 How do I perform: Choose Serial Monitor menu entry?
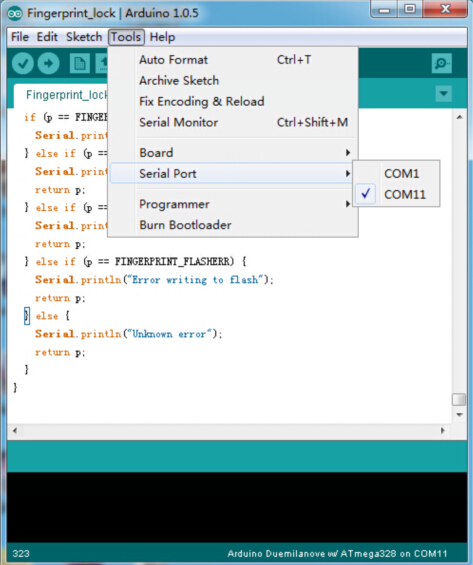[232, 123]
